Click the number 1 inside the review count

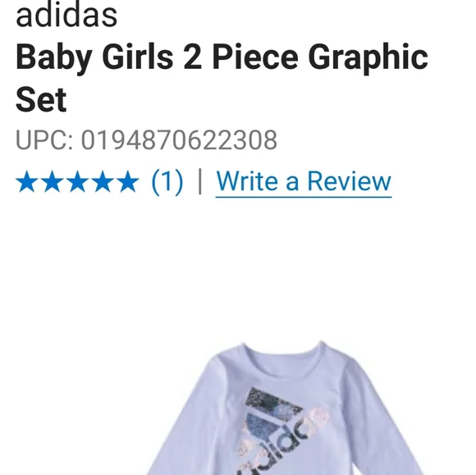tap(167, 181)
